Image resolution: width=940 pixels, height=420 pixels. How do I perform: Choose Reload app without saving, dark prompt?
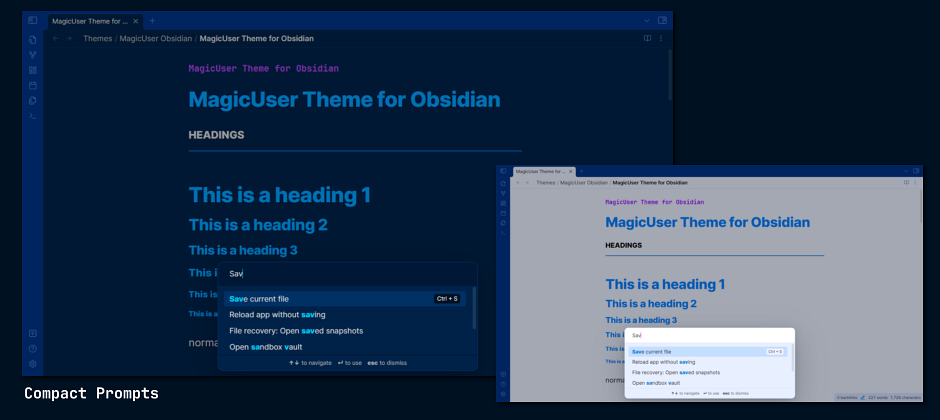(345, 315)
